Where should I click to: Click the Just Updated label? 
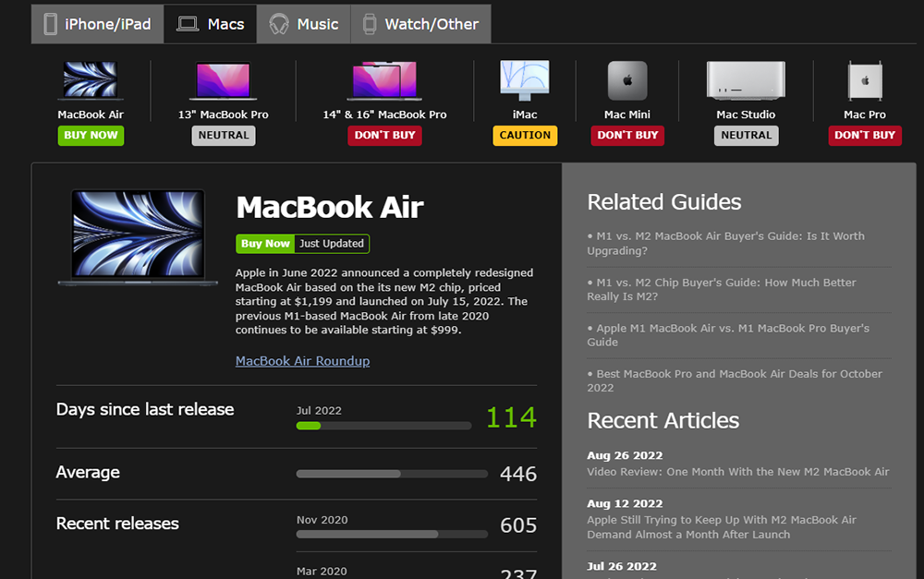point(332,244)
